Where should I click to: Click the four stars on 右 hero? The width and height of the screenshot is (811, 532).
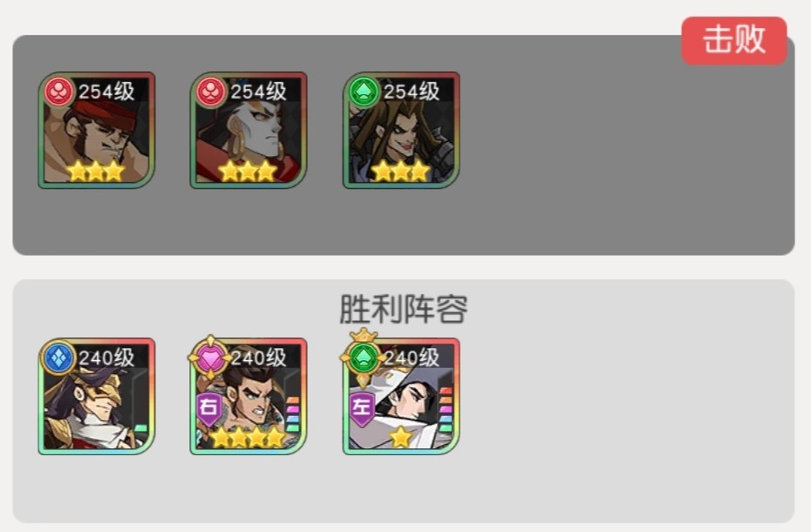(x=249, y=437)
